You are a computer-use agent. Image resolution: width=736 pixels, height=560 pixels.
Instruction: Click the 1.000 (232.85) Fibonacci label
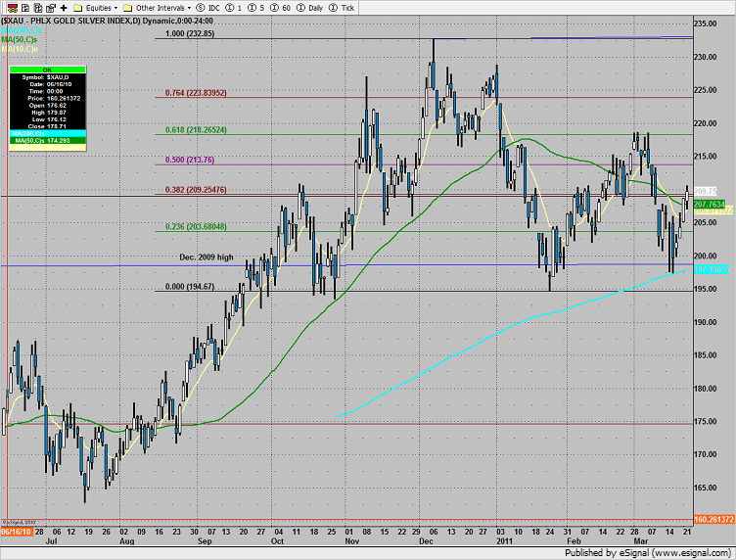tap(190, 34)
